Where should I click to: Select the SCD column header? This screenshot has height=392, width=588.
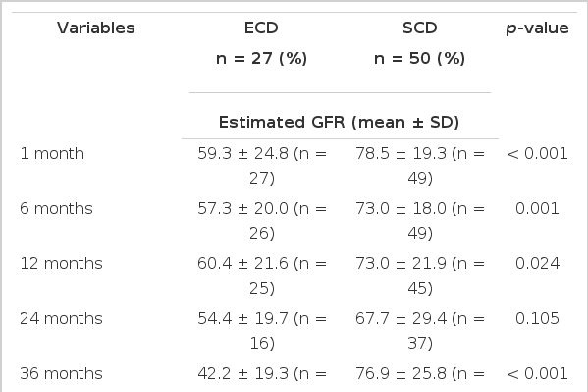tap(419, 28)
